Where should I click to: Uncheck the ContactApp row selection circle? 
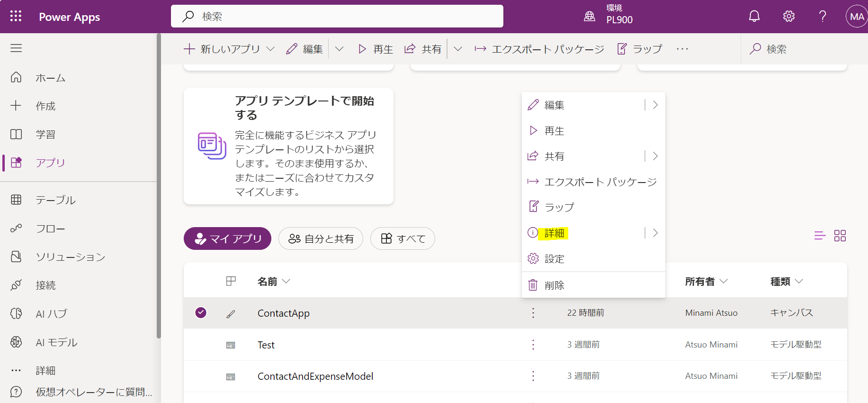201,312
